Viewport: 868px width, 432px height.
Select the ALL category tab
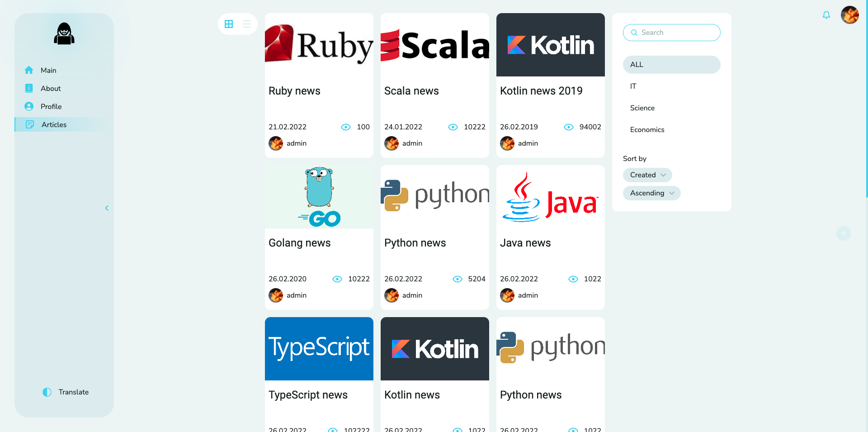coord(672,65)
